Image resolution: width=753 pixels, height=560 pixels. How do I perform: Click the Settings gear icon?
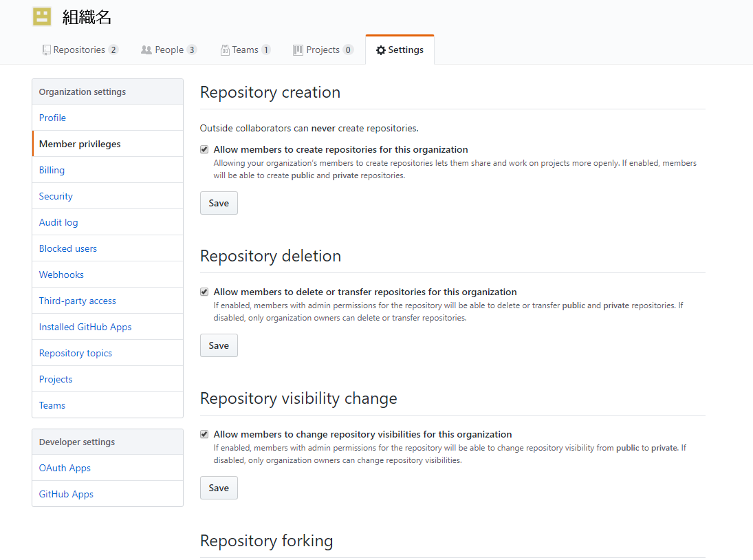coord(381,50)
